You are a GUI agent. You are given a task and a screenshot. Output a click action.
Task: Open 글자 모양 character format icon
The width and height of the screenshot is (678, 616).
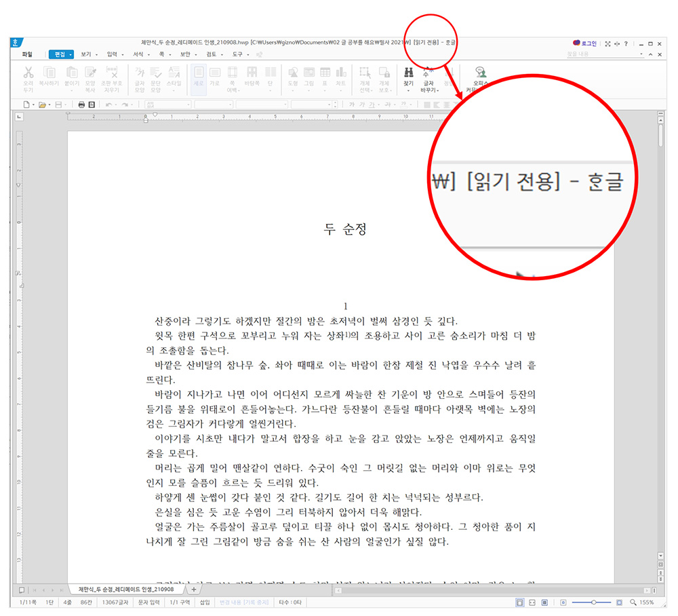point(140,72)
